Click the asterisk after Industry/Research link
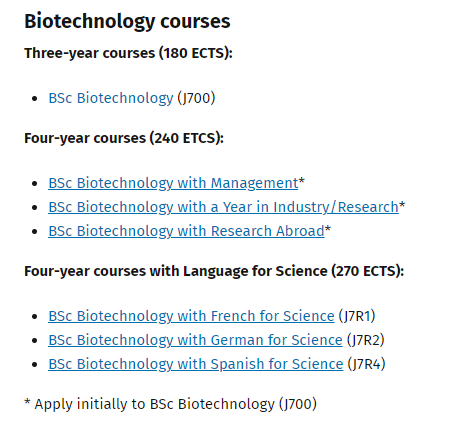Image resolution: width=453 pixels, height=429 pixels. click(x=402, y=205)
